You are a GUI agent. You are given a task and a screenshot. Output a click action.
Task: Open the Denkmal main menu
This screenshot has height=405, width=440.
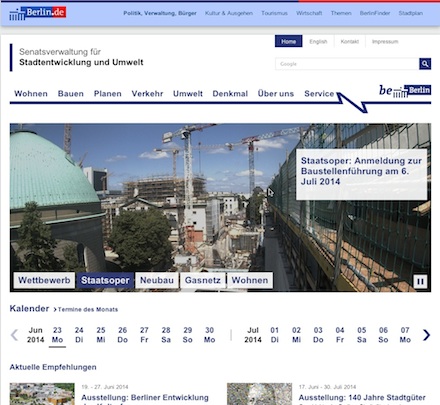click(230, 94)
